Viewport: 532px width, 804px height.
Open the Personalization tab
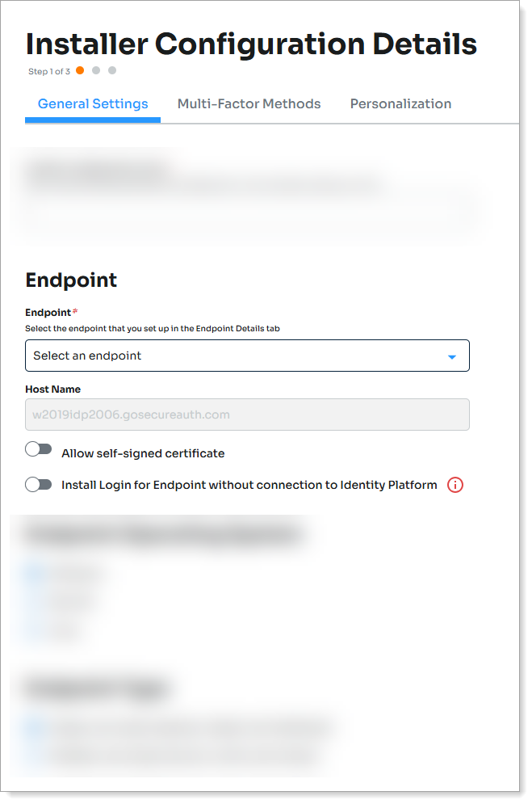click(400, 103)
